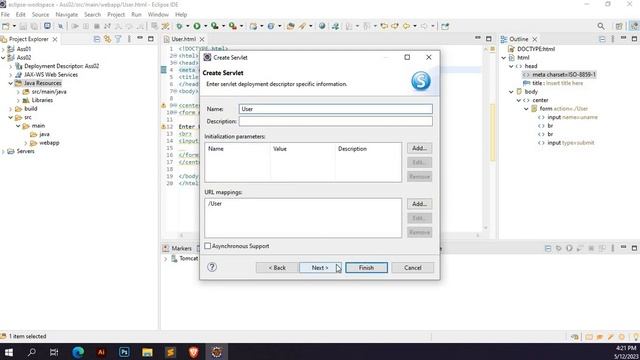640x360 pixels.
Task: Click the Run green play toolbar icon
Action: [197, 26]
